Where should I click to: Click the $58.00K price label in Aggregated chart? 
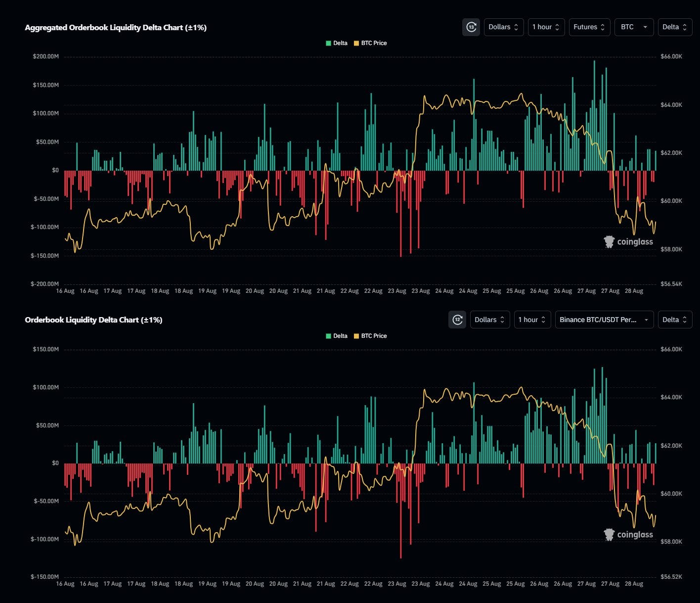click(671, 249)
